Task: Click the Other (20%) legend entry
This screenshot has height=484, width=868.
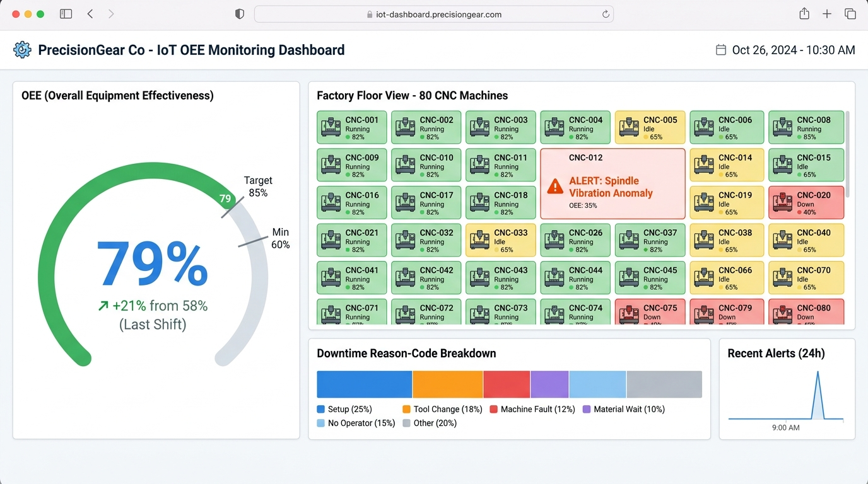Action: click(430, 423)
